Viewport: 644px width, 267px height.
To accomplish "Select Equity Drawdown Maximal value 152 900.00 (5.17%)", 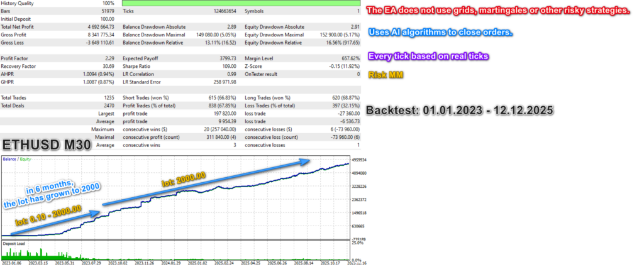I will coord(340,35).
